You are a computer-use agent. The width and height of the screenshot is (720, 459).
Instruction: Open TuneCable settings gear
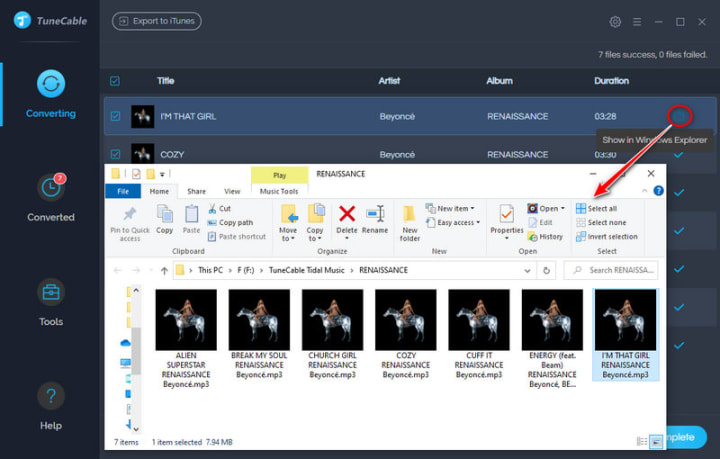click(x=615, y=22)
